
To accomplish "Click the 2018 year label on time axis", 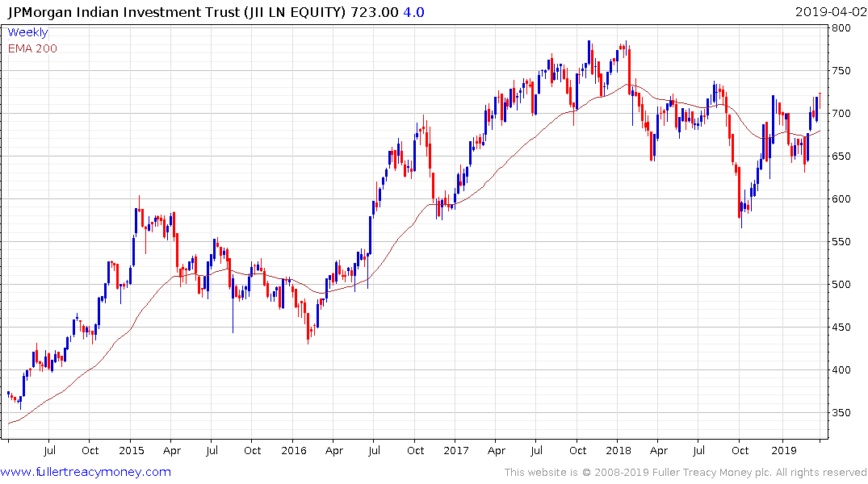I will point(619,450).
